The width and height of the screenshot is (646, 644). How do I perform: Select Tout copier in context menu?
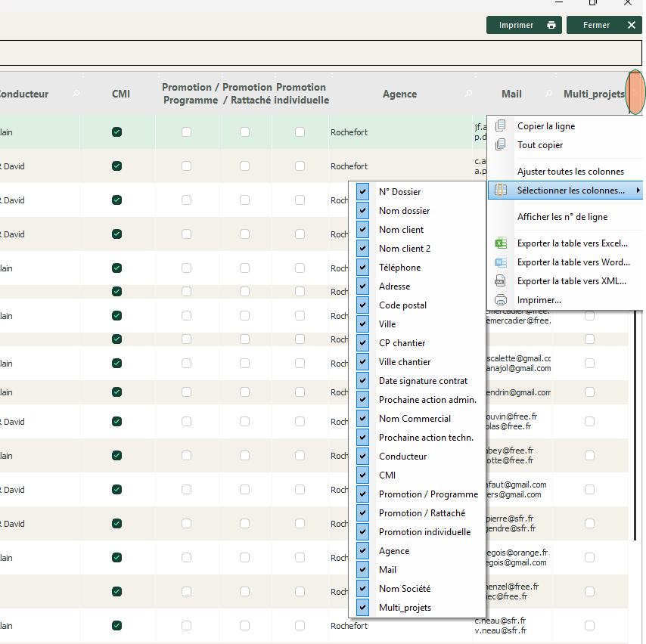[x=540, y=145]
